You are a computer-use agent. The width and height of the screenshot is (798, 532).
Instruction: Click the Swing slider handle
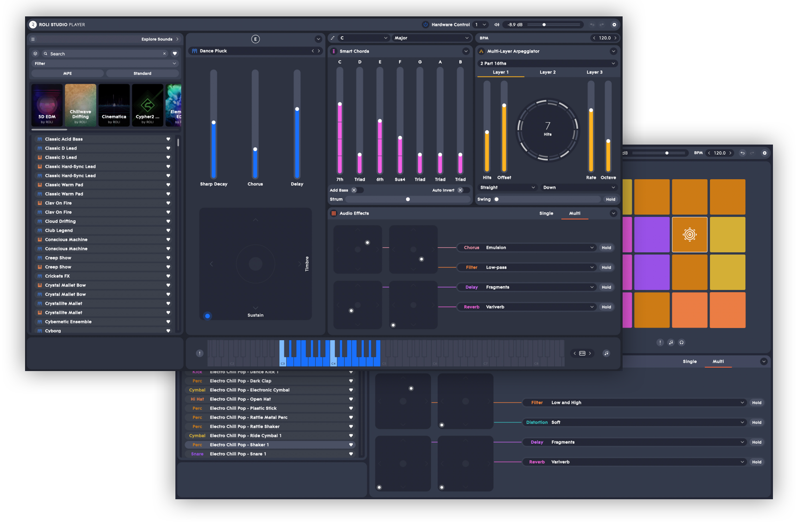496,199
